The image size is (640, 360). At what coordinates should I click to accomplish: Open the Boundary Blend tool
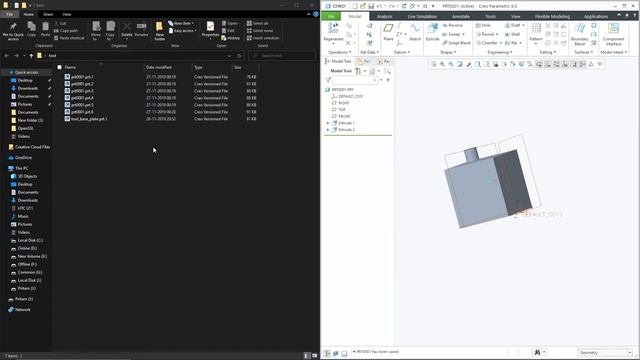click(580, 33)
